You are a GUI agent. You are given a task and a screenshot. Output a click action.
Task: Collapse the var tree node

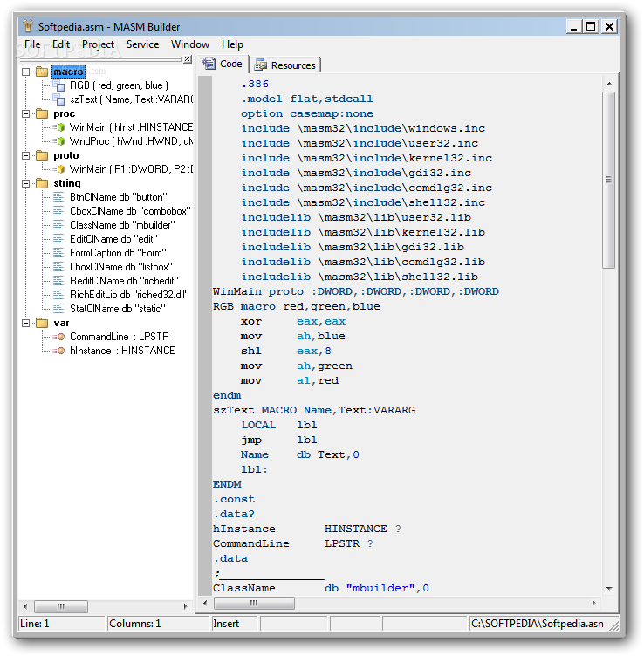26,323
